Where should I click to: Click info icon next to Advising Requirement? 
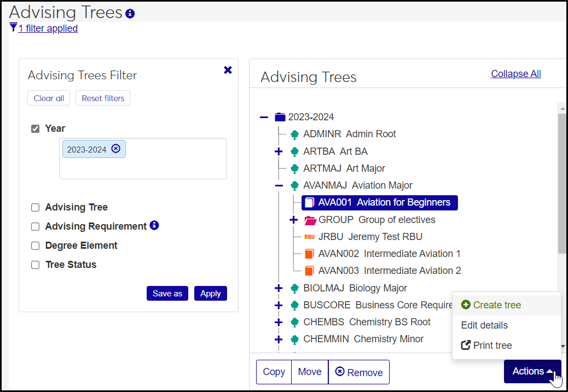154,225
